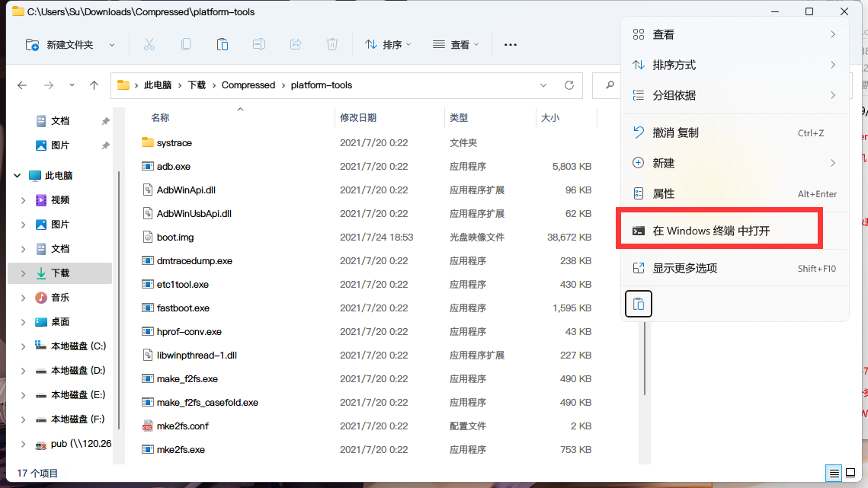Click 下载 in the breadcrumb path

click(197, 85)
